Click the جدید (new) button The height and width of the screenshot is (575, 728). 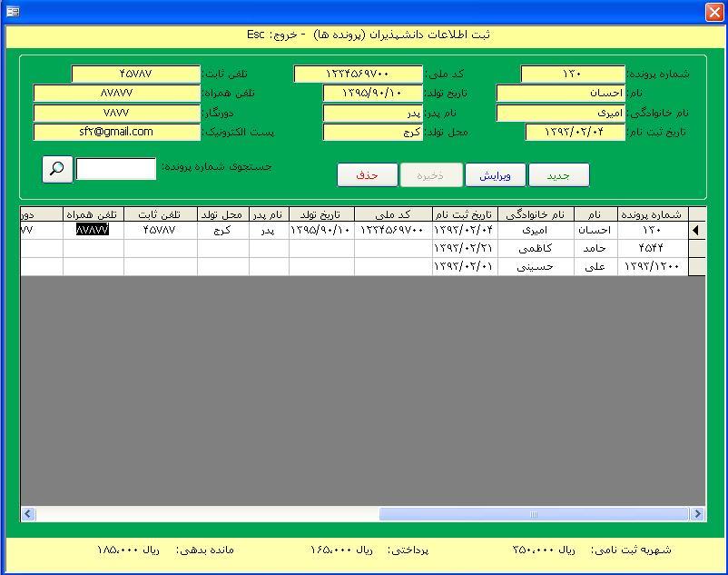pyautogui.click(x=559, y=175)
